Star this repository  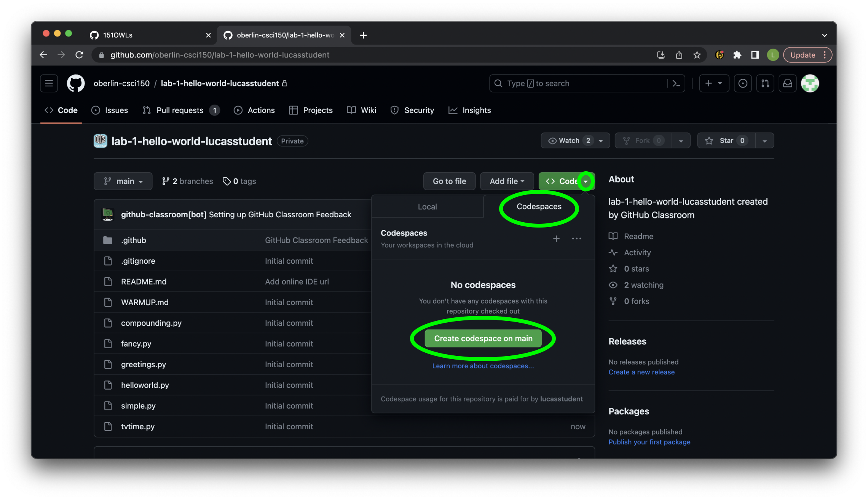click(726, 141)
